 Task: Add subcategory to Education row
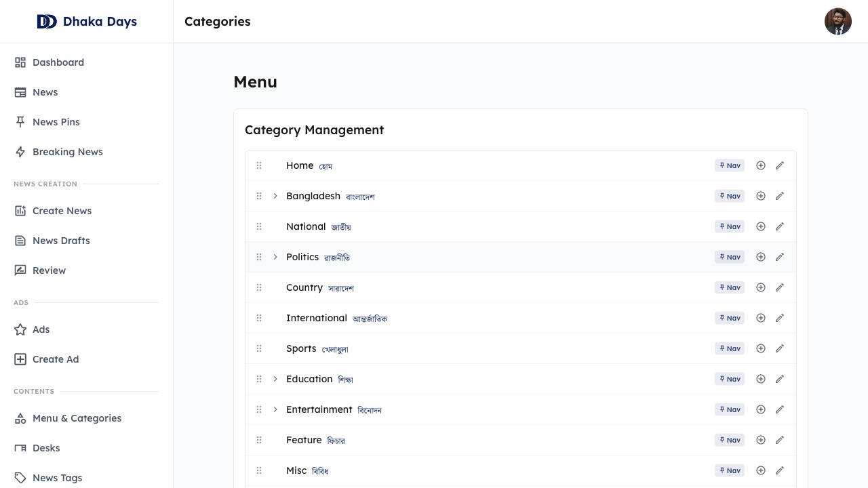(761, 379)
